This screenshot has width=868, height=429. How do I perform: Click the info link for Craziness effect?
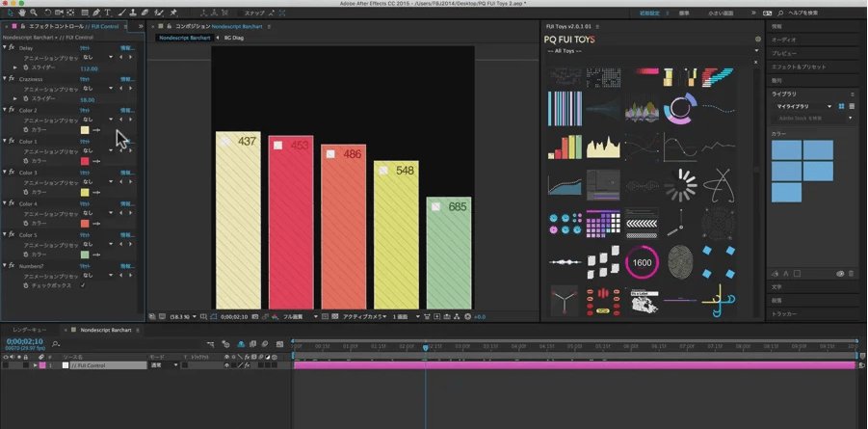pyautogui.click(x=127, y=79)
